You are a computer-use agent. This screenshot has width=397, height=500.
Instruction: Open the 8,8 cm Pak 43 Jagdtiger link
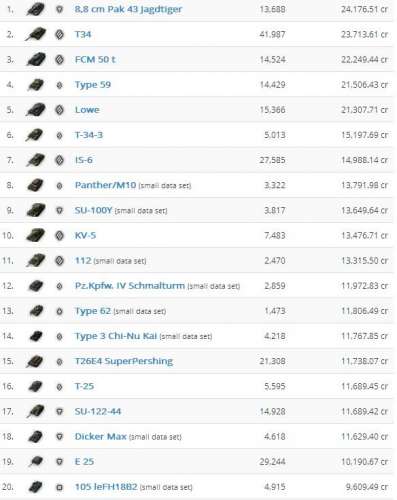click(128, 9)
